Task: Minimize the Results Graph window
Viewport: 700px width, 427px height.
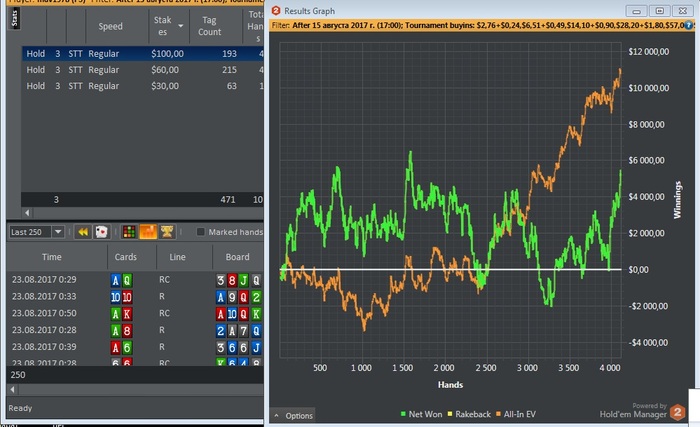Action: [637, 11]
